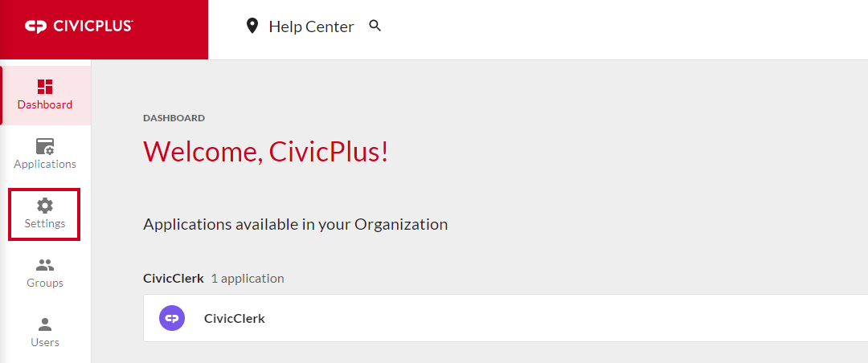868x363 pixels.
Task: Click the Settings gear icon
Action: point(45,206)
